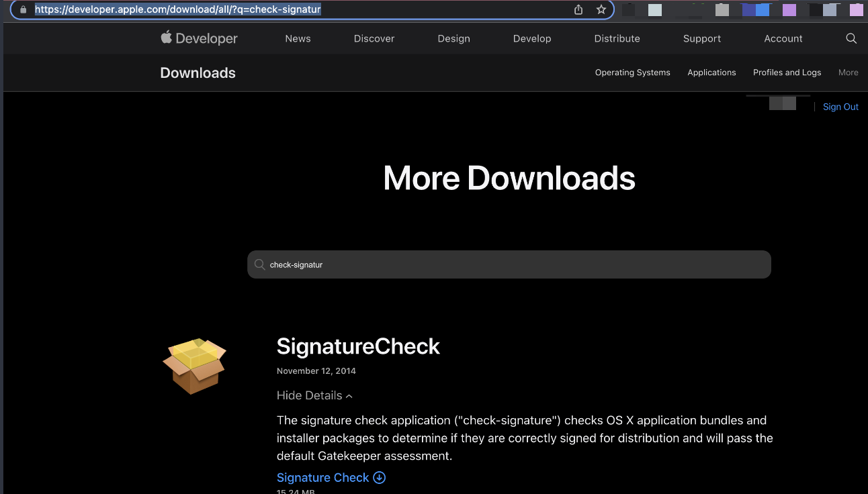Click the magnifier icon in downloads search field
The width and height of the screenshot is (868, 494).
pyautogui.click(x=259, y=264)
